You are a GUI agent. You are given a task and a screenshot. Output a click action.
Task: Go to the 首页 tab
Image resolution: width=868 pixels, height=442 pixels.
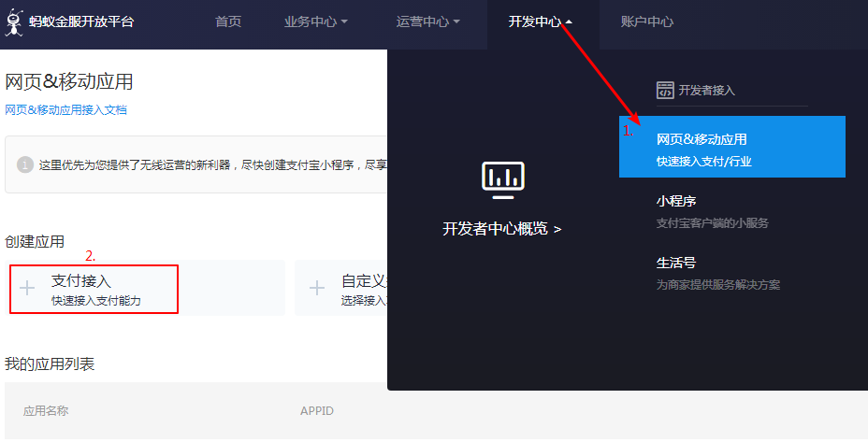point(228,22)
